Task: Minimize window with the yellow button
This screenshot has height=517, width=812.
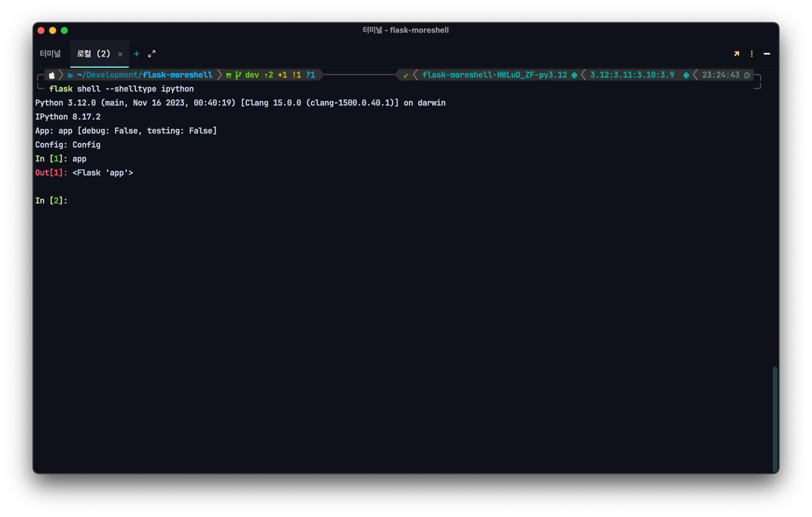Action: pos(52,30)
